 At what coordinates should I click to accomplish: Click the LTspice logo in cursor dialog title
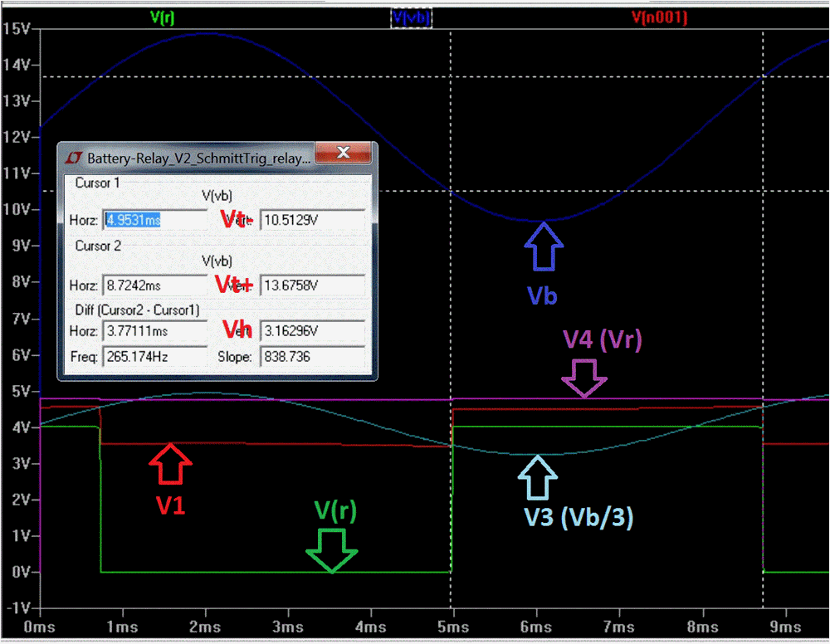pyautogui.click(x=73, y=156)
